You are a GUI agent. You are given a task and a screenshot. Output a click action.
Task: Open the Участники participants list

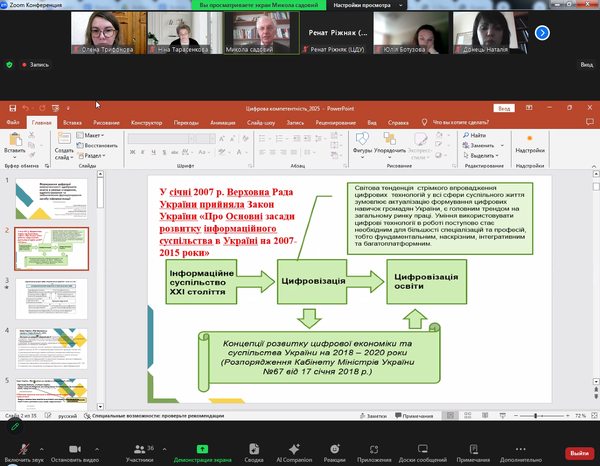pos(139,449)
